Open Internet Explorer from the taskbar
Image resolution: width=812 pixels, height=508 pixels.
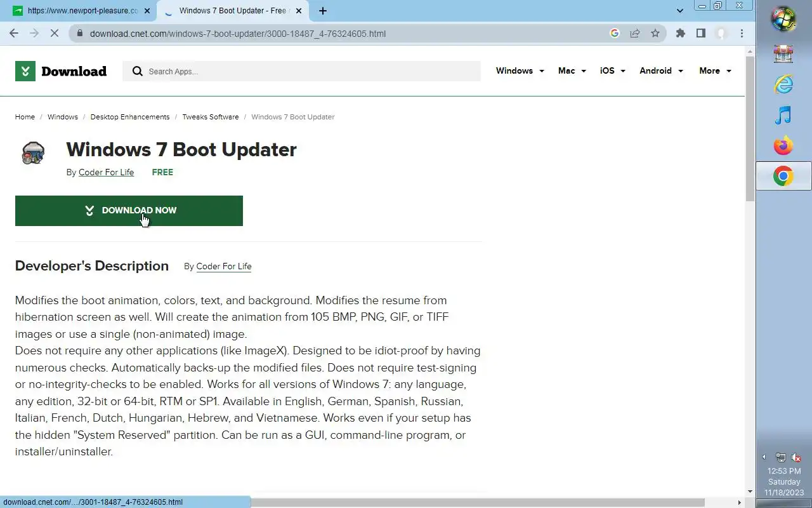tap(783, 84)
